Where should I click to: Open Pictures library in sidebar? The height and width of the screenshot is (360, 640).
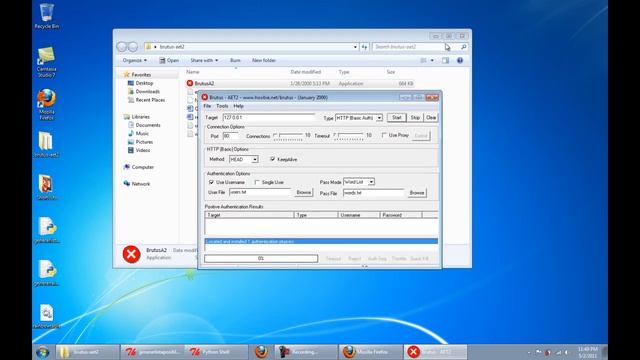click(140, 142)
